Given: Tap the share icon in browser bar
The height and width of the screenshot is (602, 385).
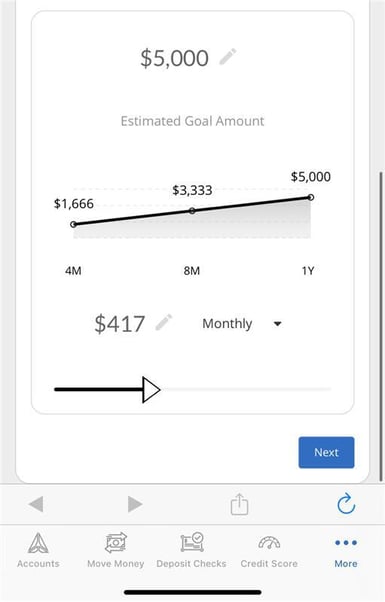Looking at the screenshot, I should [240, 504].
